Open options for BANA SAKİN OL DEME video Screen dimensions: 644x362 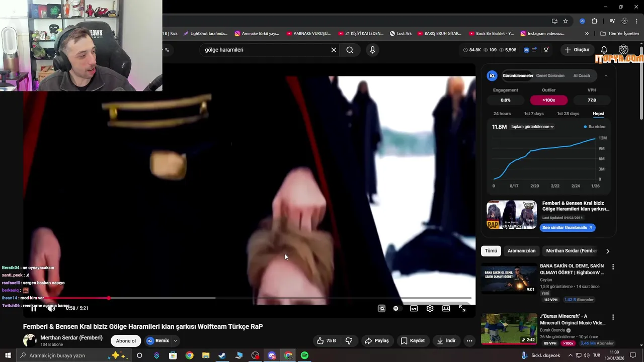point(613,267)
